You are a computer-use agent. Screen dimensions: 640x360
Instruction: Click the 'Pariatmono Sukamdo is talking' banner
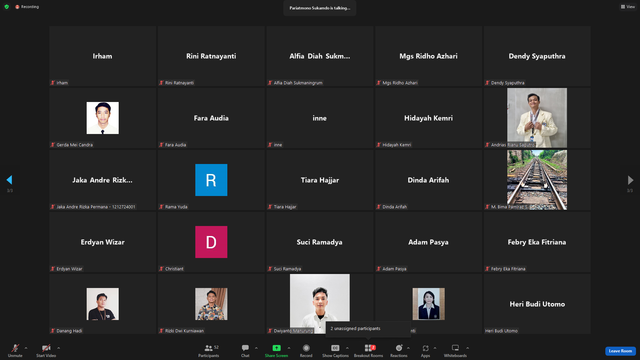320,8
